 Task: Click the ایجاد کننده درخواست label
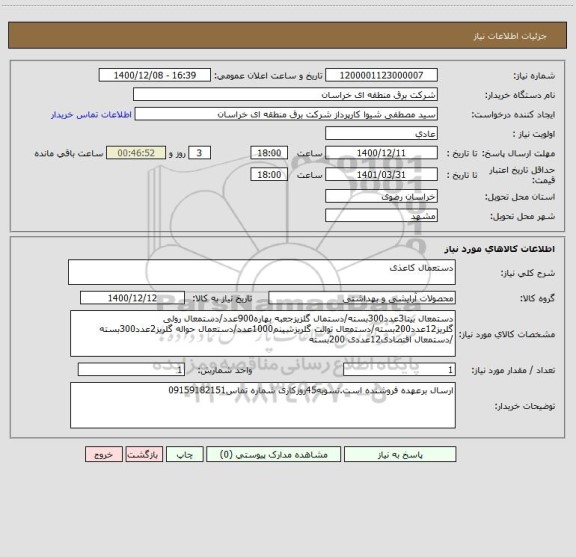513,115
